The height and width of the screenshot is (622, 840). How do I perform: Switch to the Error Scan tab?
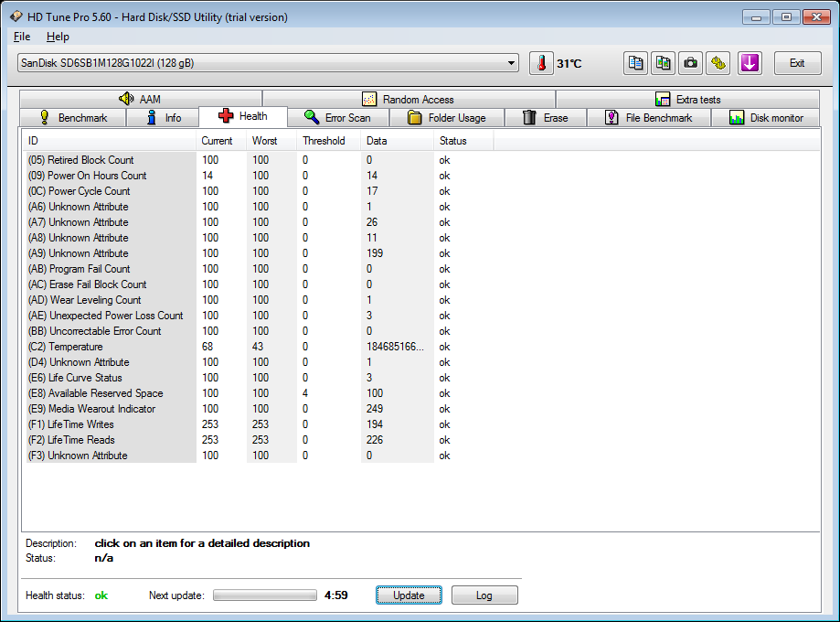coord(338,118)
